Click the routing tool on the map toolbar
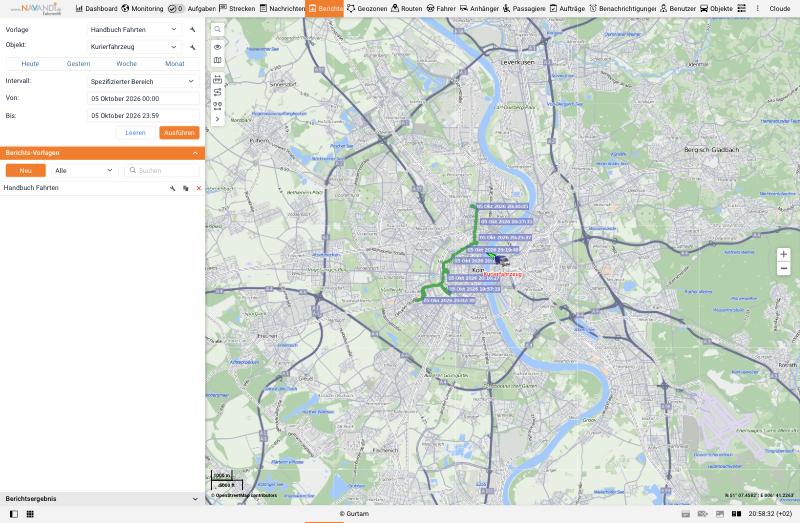The width and height of the screenshot is (800, 523). click(x=217, y=92)
